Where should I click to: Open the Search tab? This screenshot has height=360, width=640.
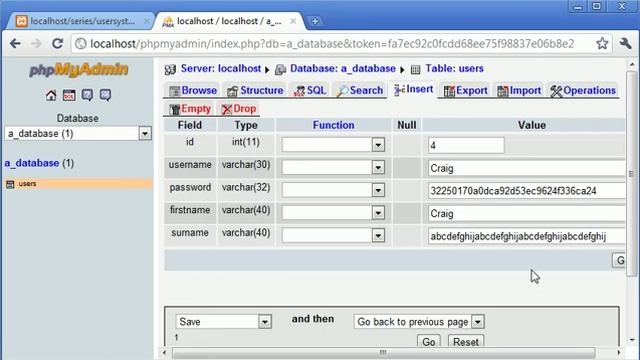[360, 91]
